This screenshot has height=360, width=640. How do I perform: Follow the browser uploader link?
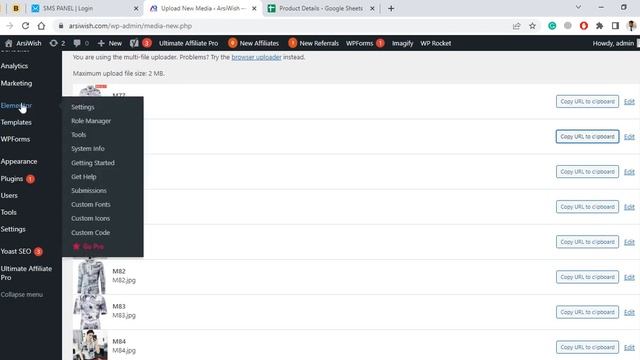point(256,57)
